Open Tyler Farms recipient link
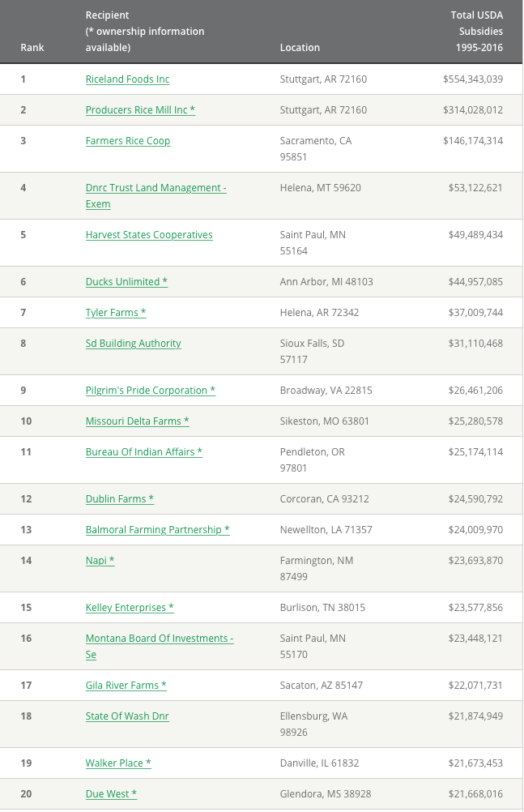Viewport: 524px width, 812px height. point(116,312)
